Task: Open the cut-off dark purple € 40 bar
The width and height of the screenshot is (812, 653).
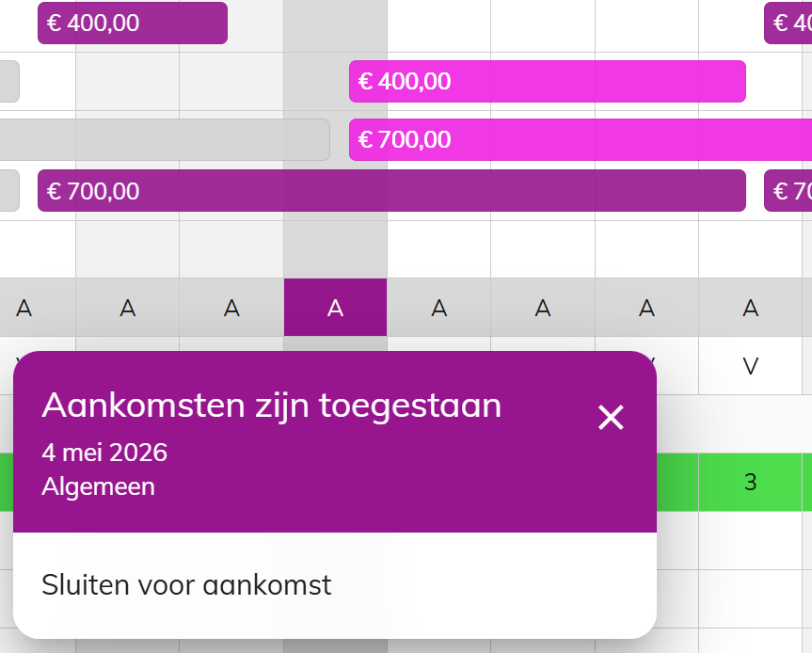Action: click(x=788, y=23)
